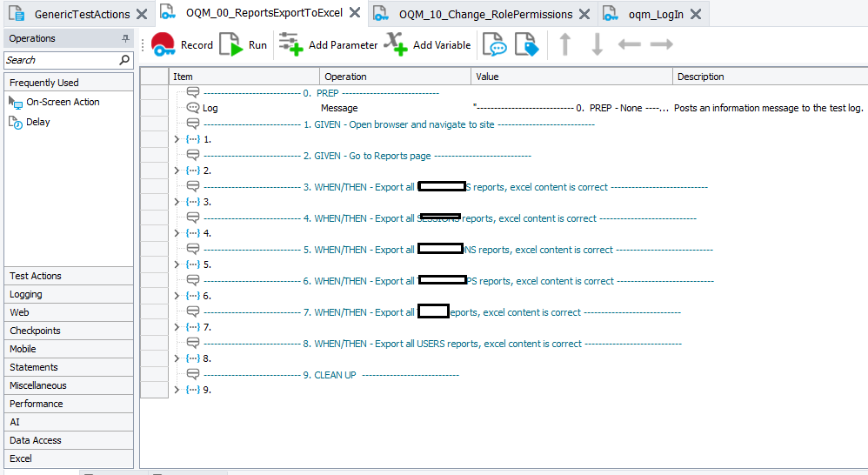Select On-Screen Action operation
This screenshot has width=868, height=475.
tap(63, 102)
